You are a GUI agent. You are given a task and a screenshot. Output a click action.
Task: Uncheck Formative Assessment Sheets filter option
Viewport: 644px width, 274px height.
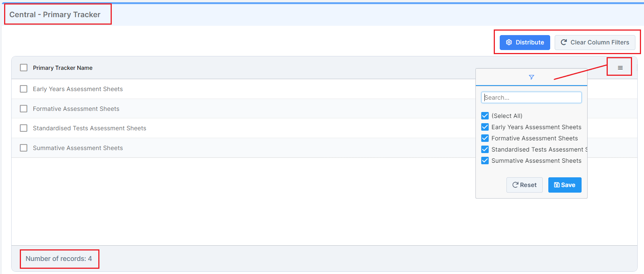pos(485,138)
